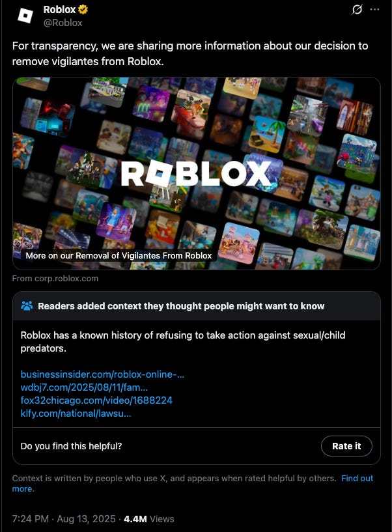The height and width of the screenshot is (532, 392).
Task: Click the community note body text
Action: click(x=182, y=342)
